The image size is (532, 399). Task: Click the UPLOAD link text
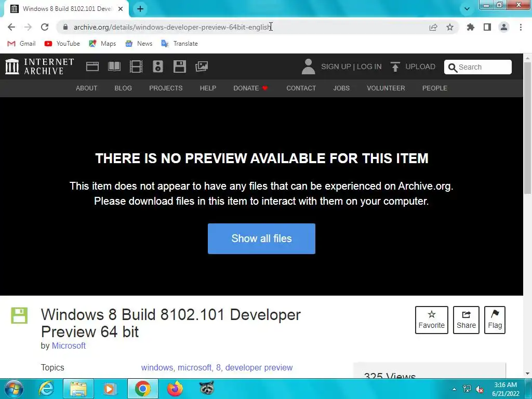pos(420,66)
